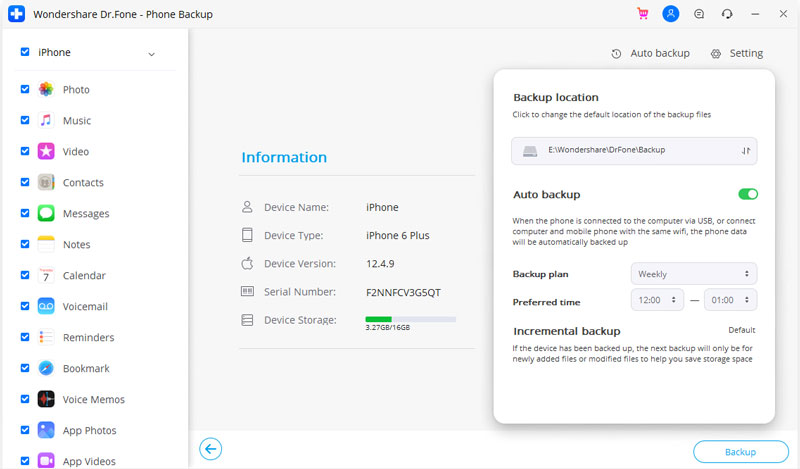Click the Video star icon
This screenshot has height=469, width=800.
point(46,151)
